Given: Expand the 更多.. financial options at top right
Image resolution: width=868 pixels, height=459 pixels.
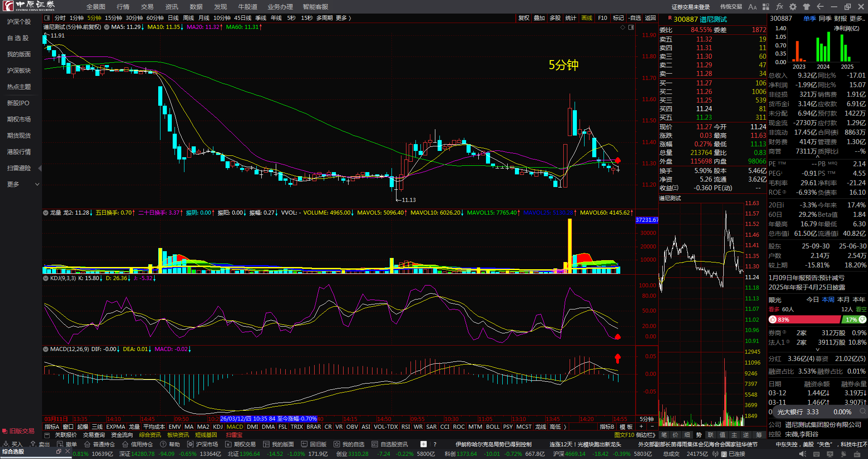Looking at the screenshot, I should tap(857, 19).
